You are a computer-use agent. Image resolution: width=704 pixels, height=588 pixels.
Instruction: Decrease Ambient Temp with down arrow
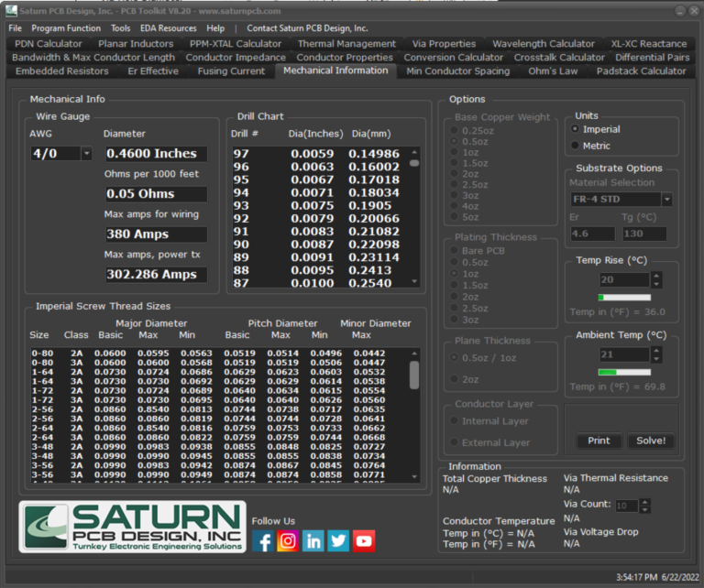tap(656, 358)
